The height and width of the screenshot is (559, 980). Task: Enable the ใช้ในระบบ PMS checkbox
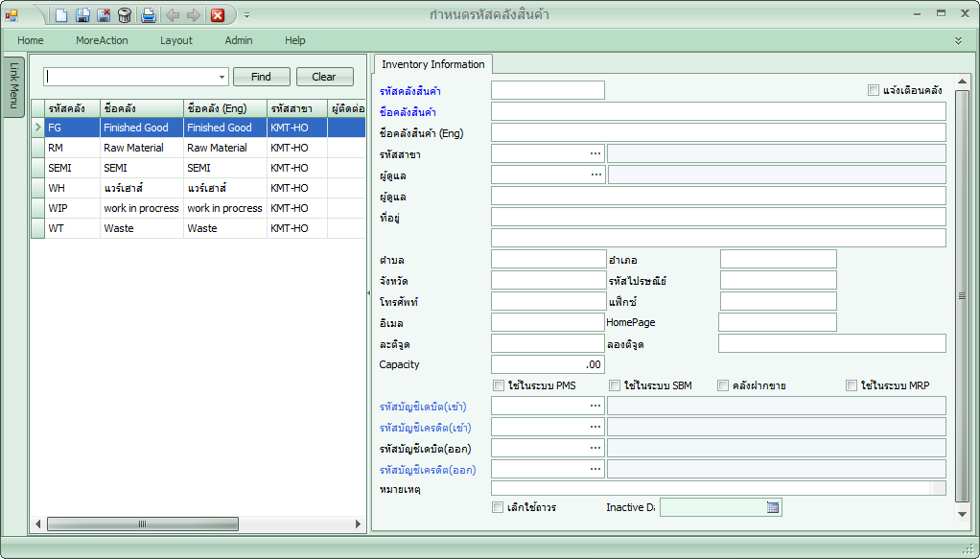pos(499,385)
